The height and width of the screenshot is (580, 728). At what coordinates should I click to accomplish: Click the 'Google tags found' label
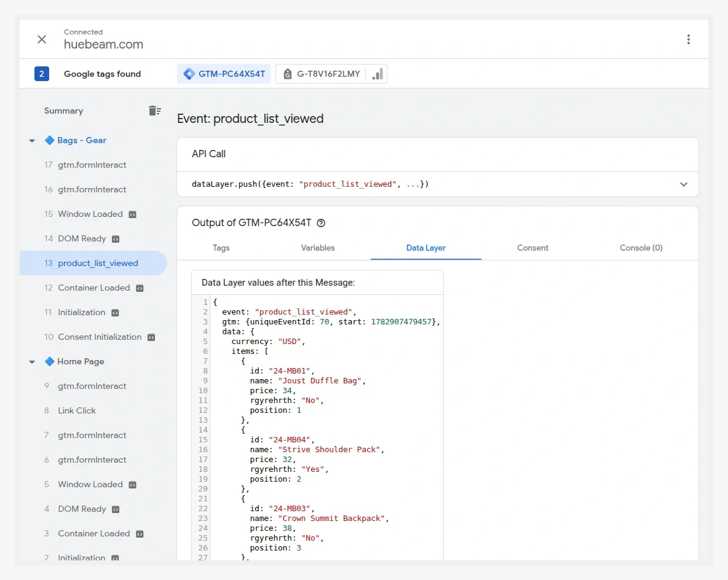tap(102, 74)
